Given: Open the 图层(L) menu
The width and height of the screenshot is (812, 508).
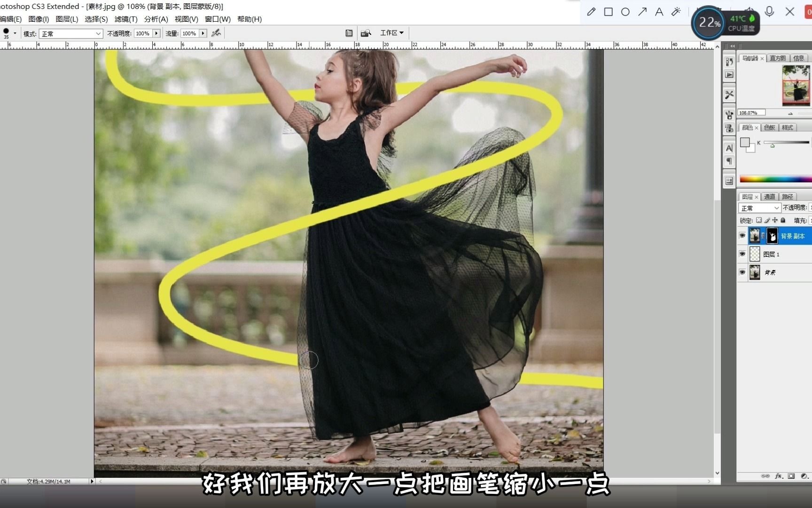Looking at the screenshot, I should 67,19.
